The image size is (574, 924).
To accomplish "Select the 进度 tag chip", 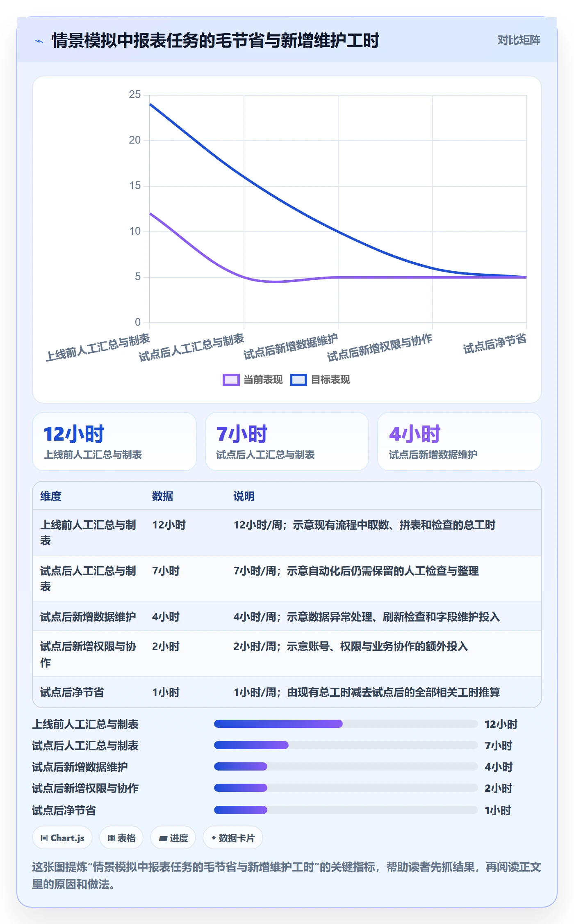I will tap(173, 838).
